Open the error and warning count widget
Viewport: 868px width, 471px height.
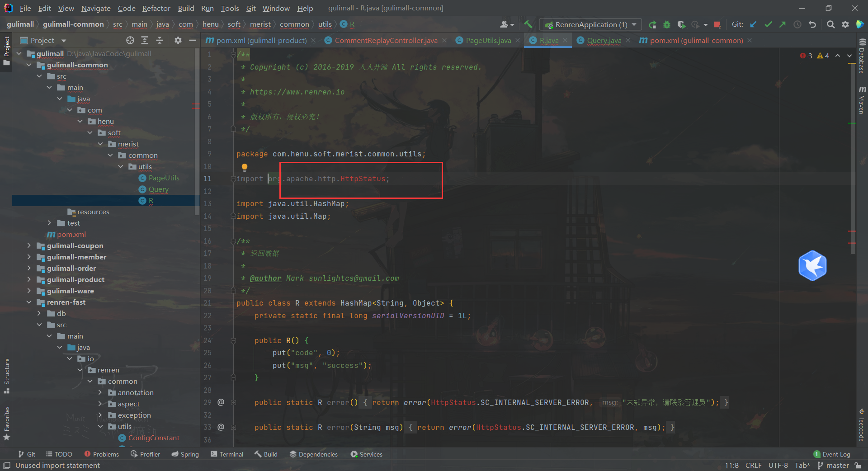click(815, 56)
